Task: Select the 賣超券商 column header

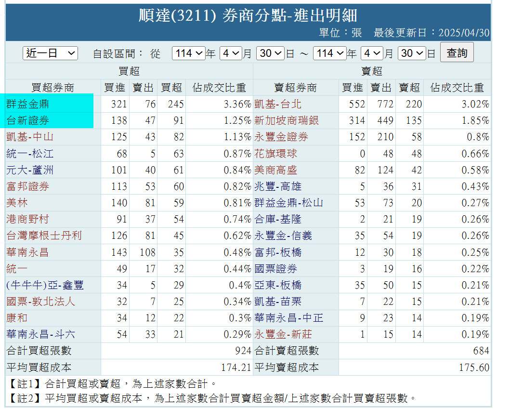Action: [295, 88]
